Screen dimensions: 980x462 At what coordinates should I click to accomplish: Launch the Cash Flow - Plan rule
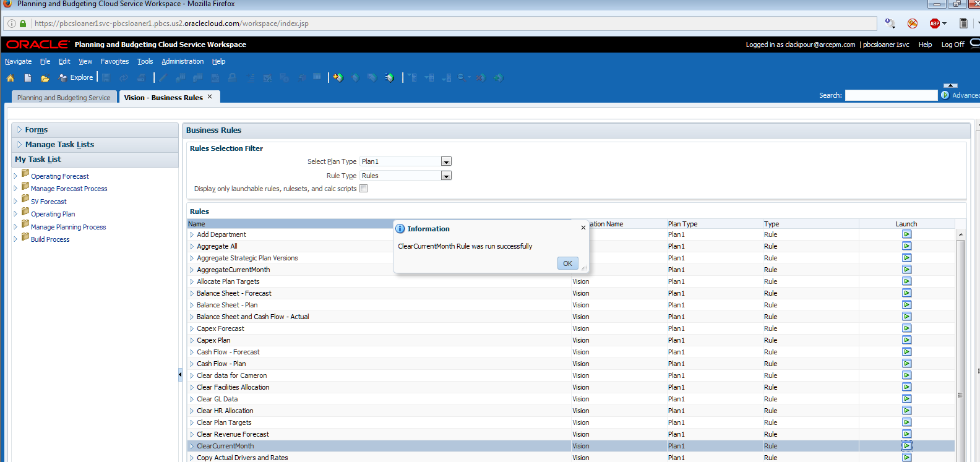pyautogui.click(x=906, y=364)
